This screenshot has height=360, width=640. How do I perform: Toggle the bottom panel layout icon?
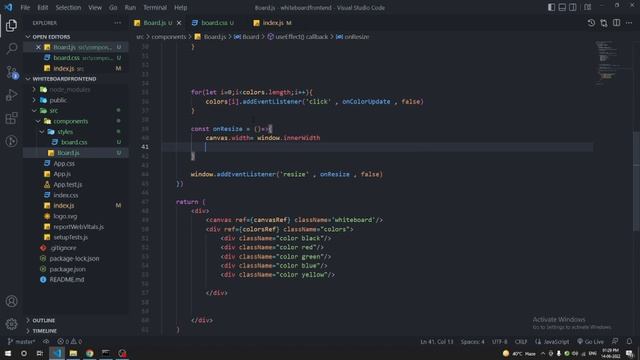[562, 7]
